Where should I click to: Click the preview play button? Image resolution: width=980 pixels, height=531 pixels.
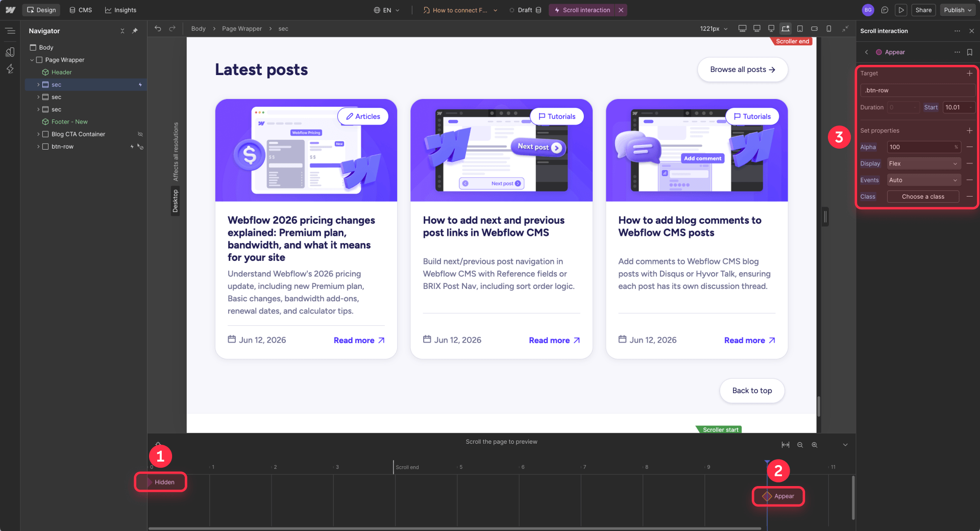901,10
